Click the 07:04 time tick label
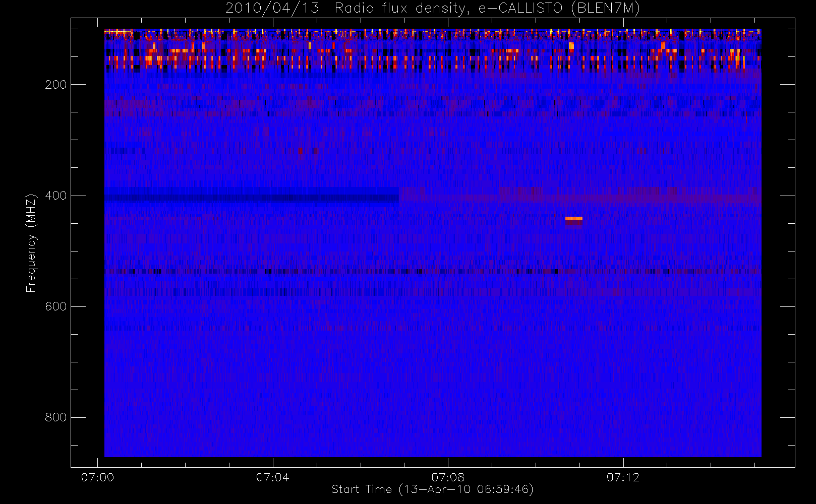Image resolution: width=816 pixels, height=504 pixels. [273, 477]
